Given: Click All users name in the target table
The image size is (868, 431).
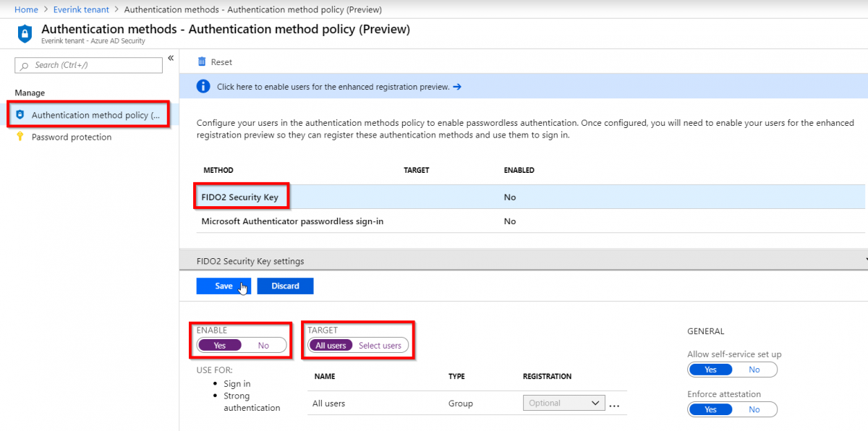Looking at the screenshot, I should pyautogui.click(x=328, y=404).
